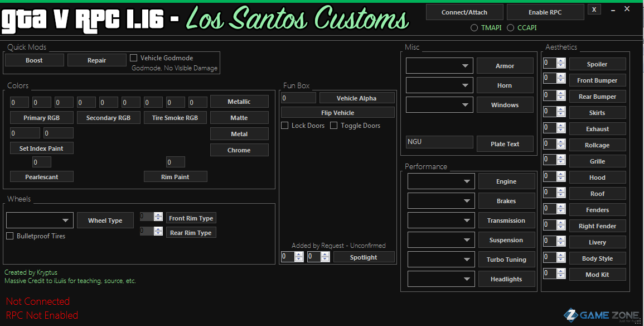The width and height of the screenshot is (644, 326).
Task: Open the Suspension dropdown
Action: point(441,240)
